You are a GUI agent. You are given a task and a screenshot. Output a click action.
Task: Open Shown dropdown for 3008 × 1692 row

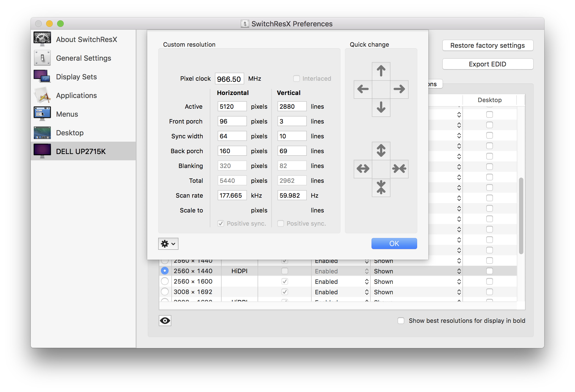(x=416, y=292)
